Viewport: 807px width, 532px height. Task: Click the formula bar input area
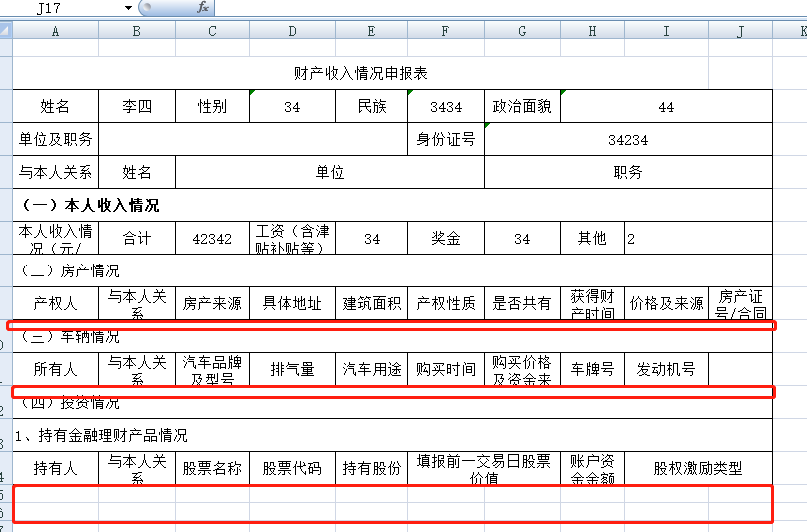[x=499, y=8]
